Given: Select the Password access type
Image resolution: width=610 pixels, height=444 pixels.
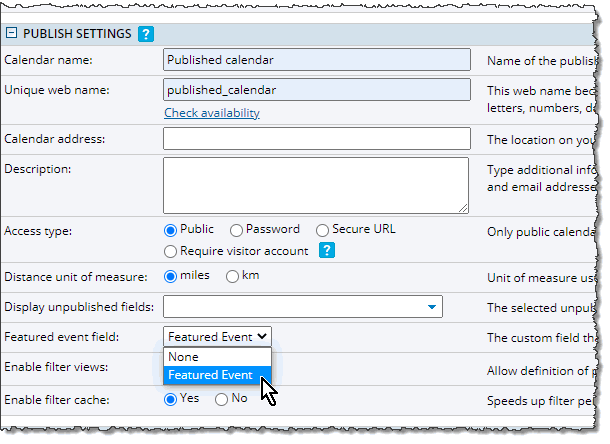Looking at the screenshot, I should (x=236, y=230).
